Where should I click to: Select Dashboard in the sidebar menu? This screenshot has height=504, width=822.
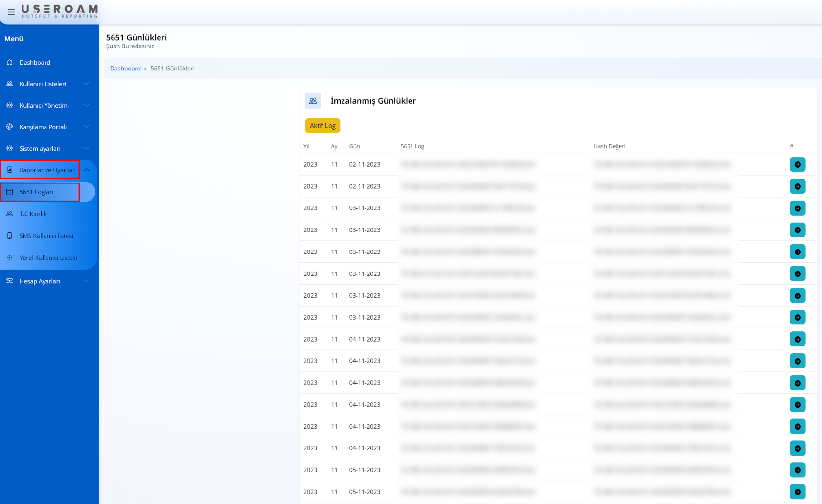tap(35, 62)
